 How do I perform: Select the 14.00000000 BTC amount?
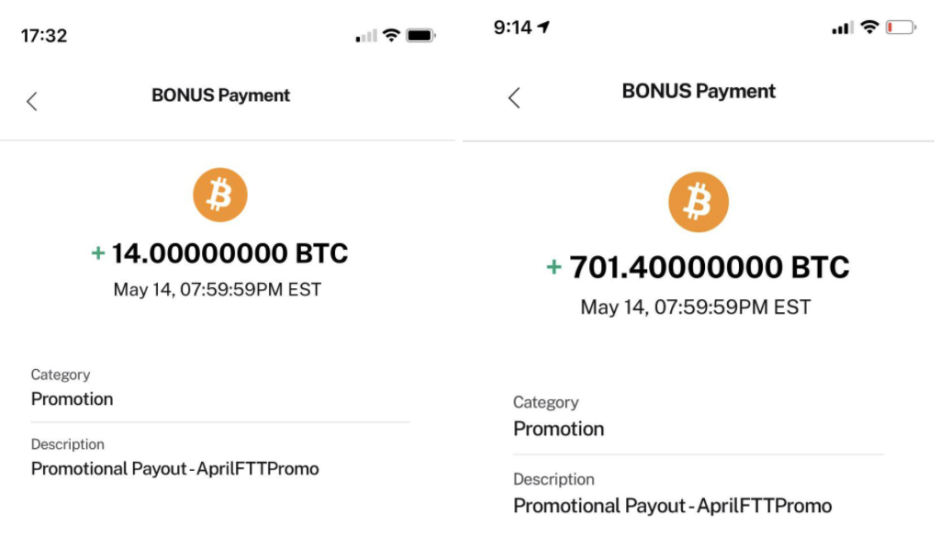229,253
